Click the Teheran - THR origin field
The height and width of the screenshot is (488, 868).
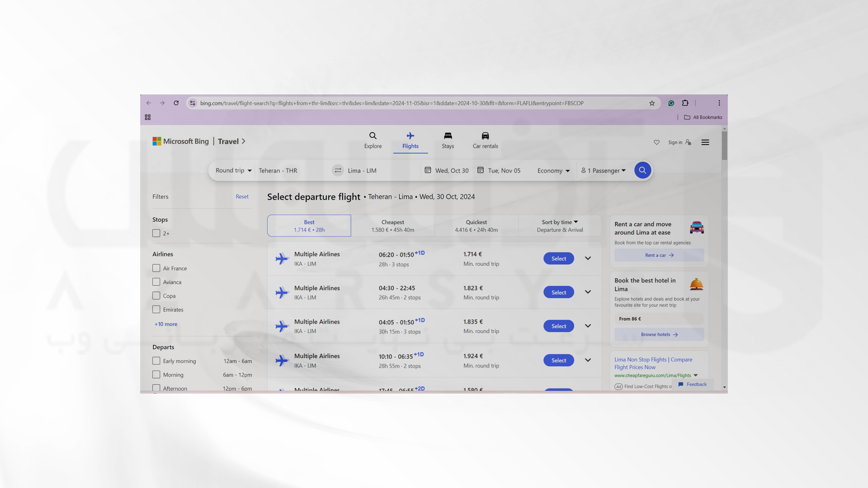pos(293,171)
